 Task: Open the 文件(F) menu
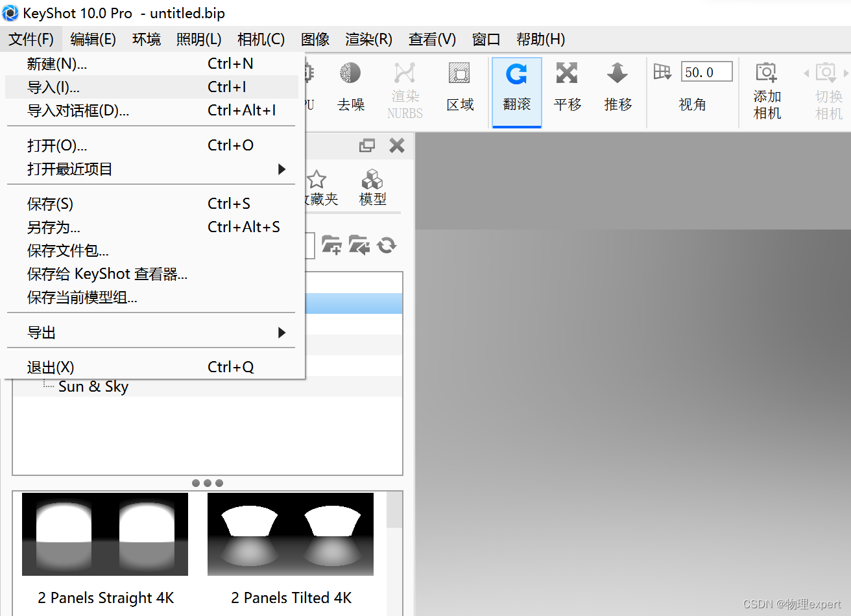point(31,40)
